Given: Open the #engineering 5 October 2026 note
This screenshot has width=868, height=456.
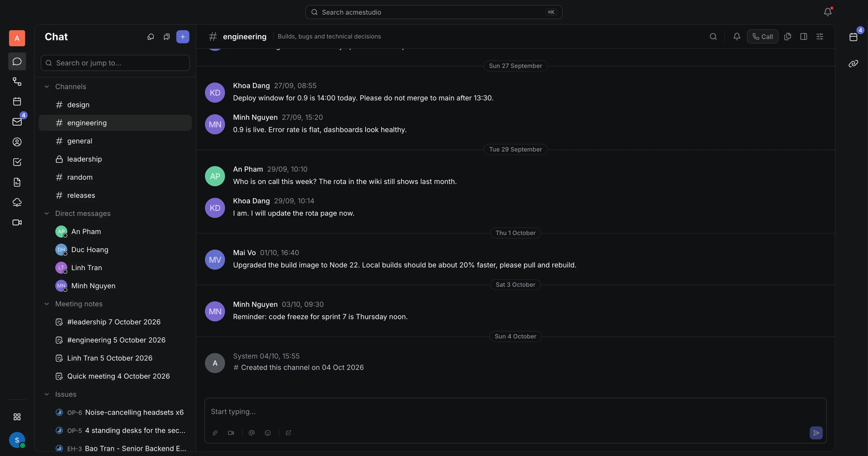Looking at the screenshot, I should 115,340.
